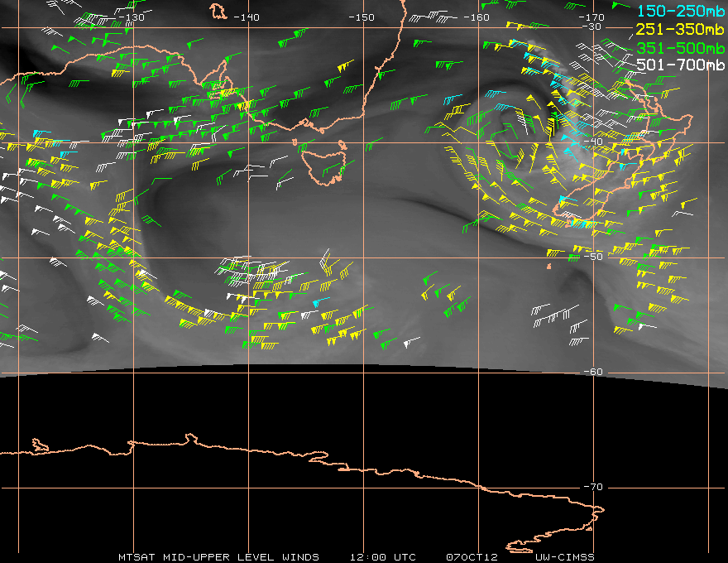
Task: Click the -130 longitude label
Action: [x=132, y=17]
